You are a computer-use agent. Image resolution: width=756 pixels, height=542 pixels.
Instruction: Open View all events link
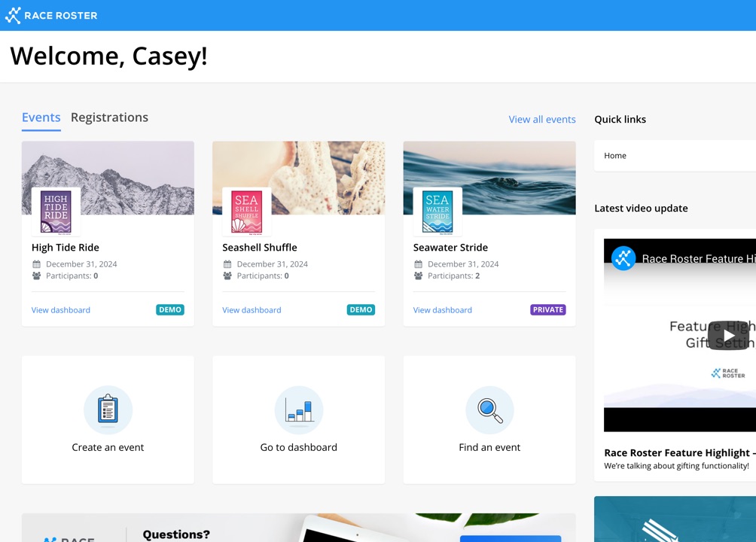coord(541,119)
